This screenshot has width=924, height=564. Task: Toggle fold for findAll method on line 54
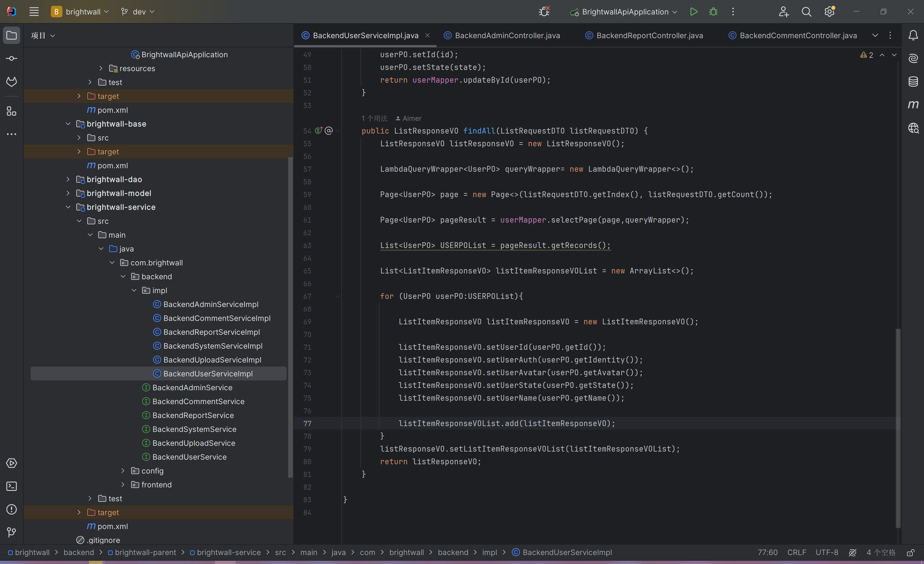coord(337,131)
